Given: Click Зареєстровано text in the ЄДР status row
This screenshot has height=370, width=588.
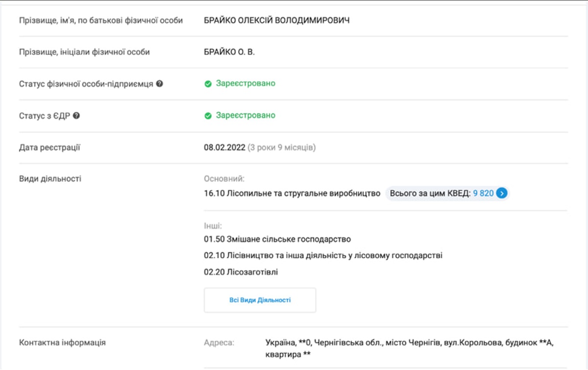Looking at the screenshot, I should (245, 116).
